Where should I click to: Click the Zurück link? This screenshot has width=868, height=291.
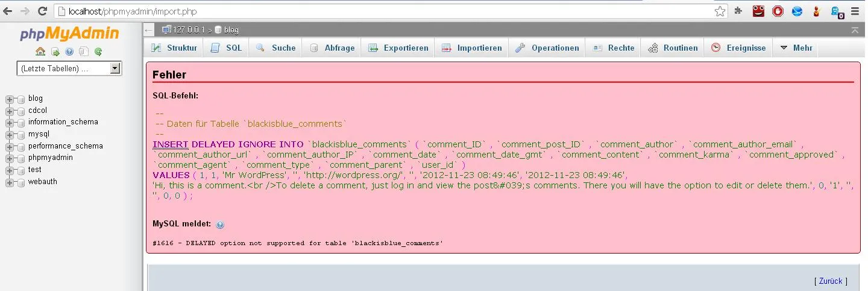click(831, 281)
